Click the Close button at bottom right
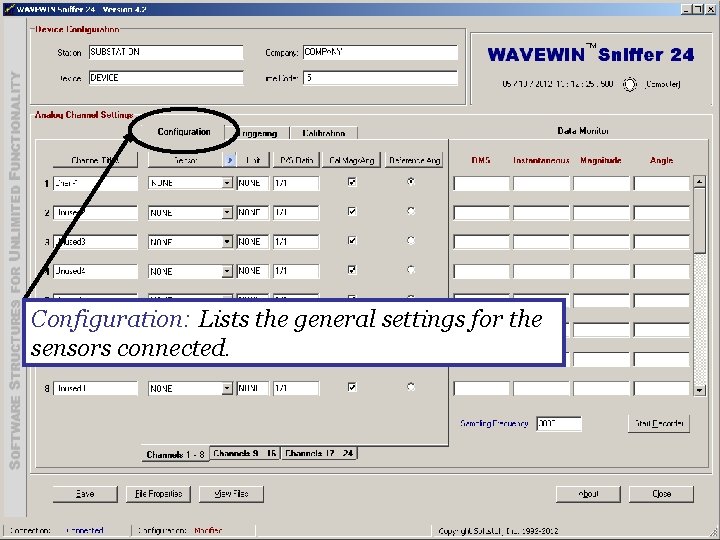720x540 pixels. point(661,494)
